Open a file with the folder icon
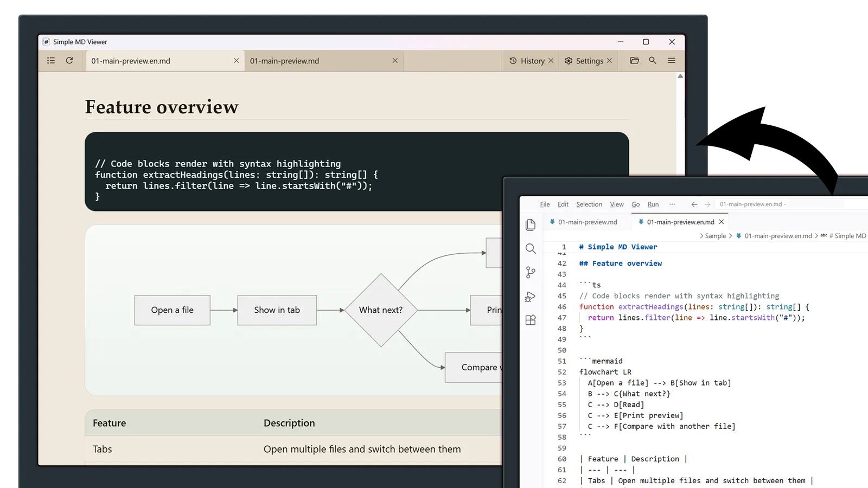The height and width of the screenshot is (488, 868). [634, 61]
